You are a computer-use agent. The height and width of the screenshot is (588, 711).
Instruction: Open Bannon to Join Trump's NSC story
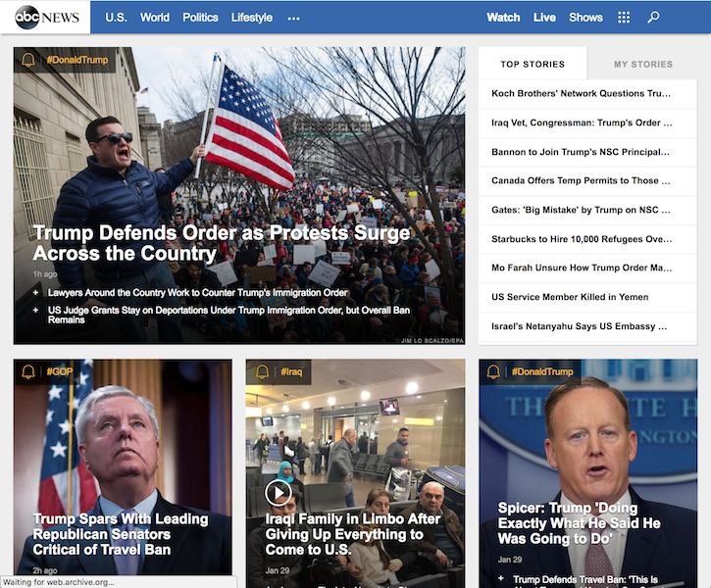[587, 152]
